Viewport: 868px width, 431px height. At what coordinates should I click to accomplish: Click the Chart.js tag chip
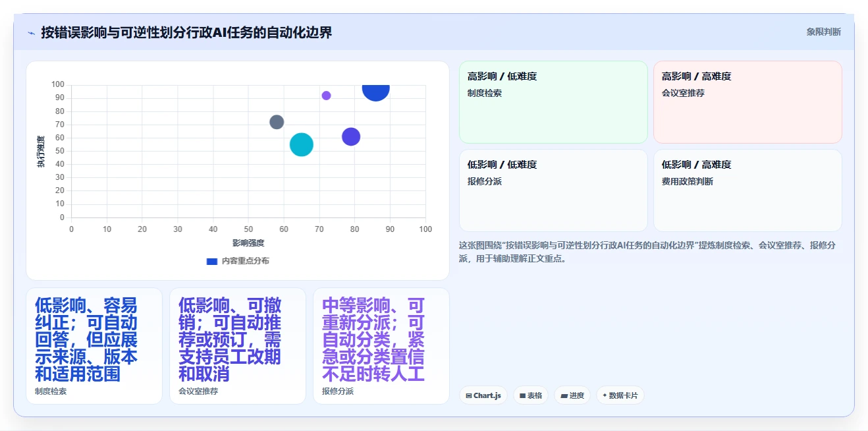[483, 395]
